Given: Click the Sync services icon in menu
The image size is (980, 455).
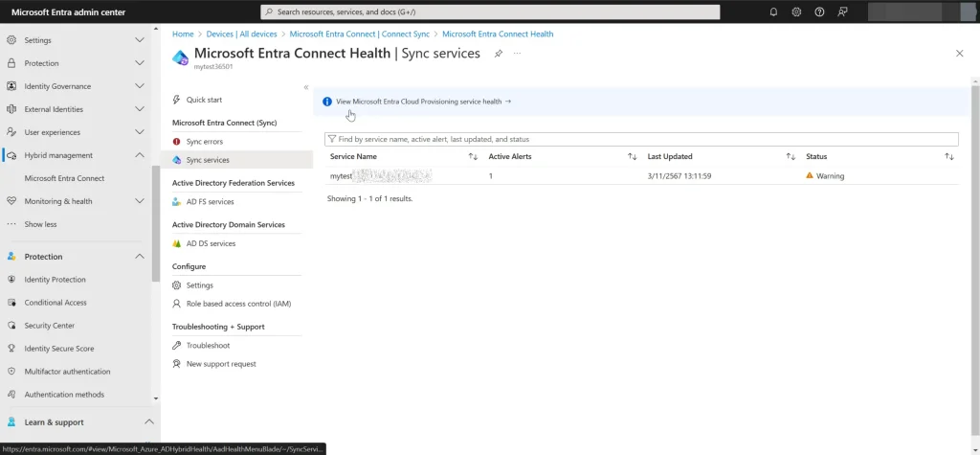Looking at the screenshot, I should [x=176, y=160].
